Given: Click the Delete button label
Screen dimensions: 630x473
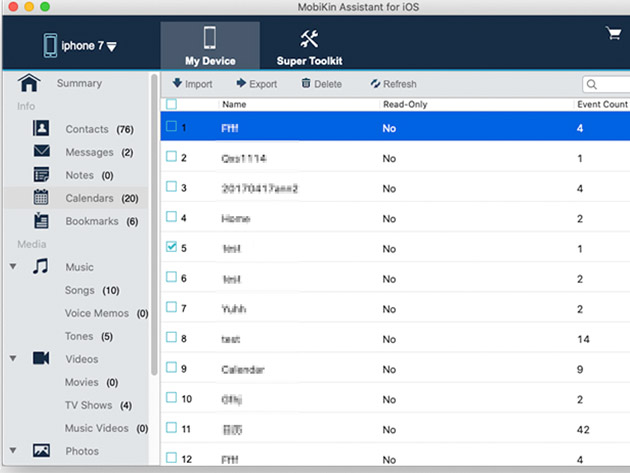Looking at the screenshot, I should tap(328, 84).
